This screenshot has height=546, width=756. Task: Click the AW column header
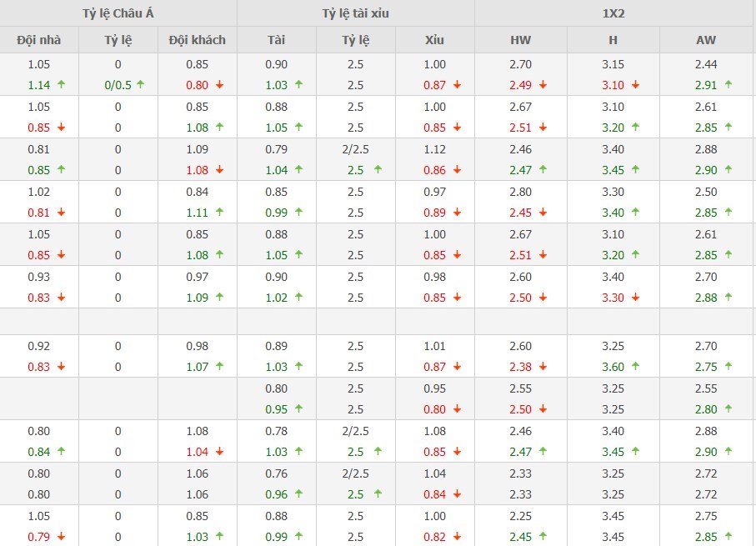click(x=706, y=40)
